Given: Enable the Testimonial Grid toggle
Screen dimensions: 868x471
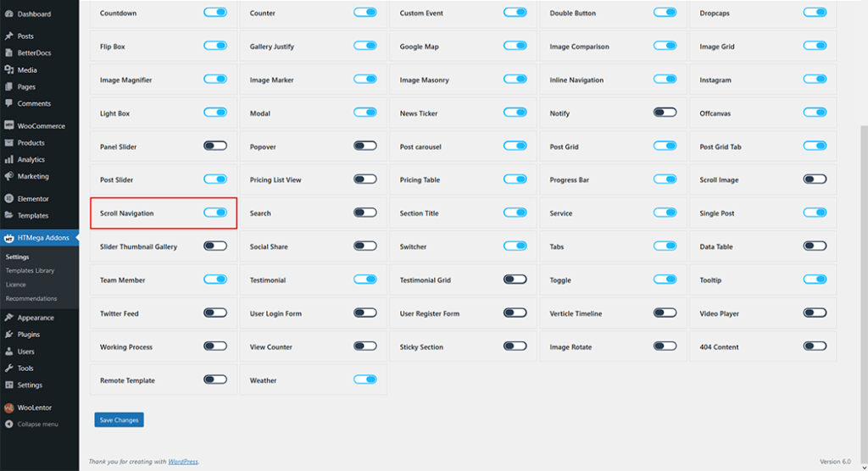Looking at the screenshot, I should (x=515, y=280).
